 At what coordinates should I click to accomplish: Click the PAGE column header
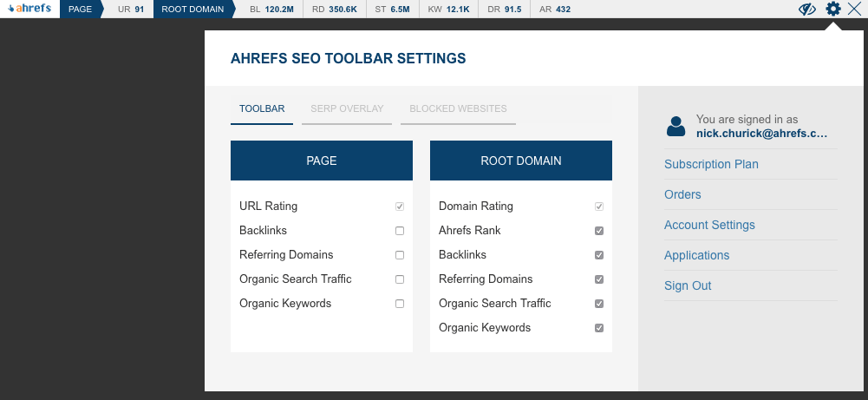[322, 161]
